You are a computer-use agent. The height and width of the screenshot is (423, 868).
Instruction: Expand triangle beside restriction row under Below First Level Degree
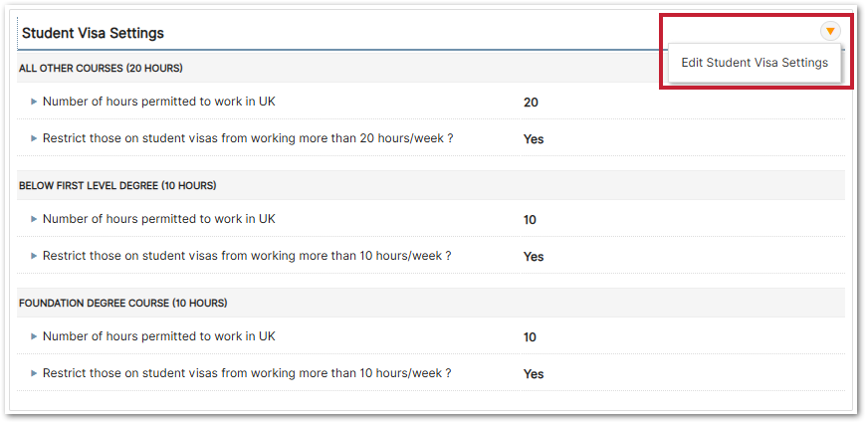(x=34, y=256)
